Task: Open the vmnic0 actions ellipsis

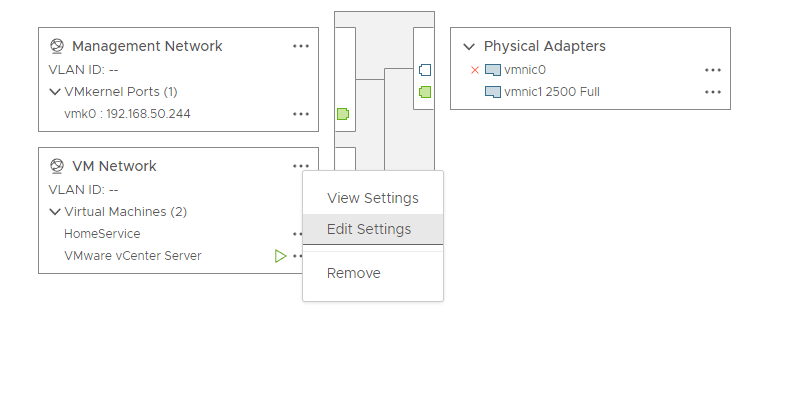Action: 713,70
